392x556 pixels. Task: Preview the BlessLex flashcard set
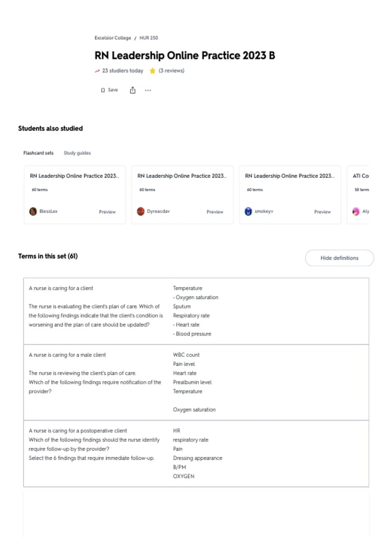click(107, 212)
